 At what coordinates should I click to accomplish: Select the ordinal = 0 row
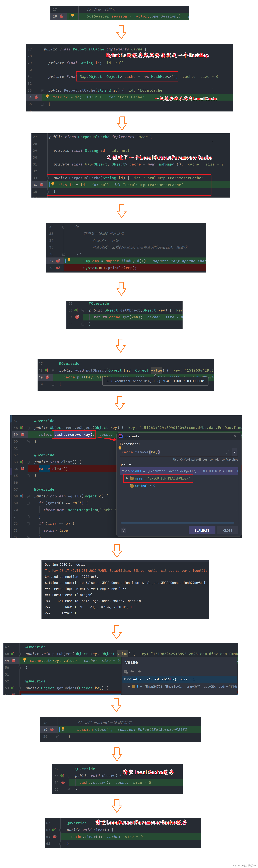[142, 486]
